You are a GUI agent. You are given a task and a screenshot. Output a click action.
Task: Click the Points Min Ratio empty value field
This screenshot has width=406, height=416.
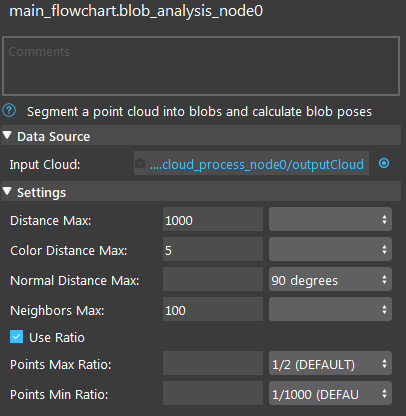213,394
